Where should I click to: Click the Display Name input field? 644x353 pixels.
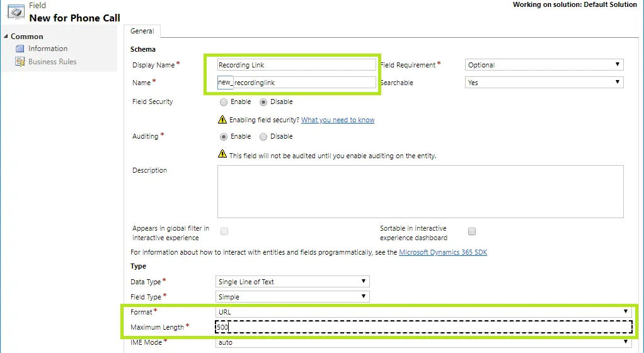pyautogui.click(x=297, y=65)
